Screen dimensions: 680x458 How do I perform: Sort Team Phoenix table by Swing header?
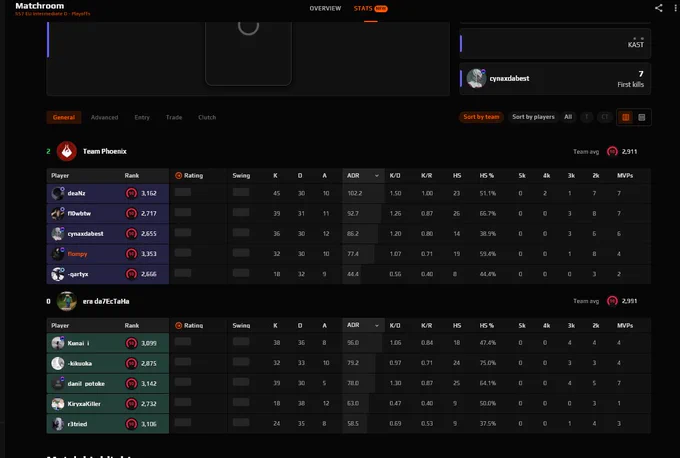pos(241,176)
